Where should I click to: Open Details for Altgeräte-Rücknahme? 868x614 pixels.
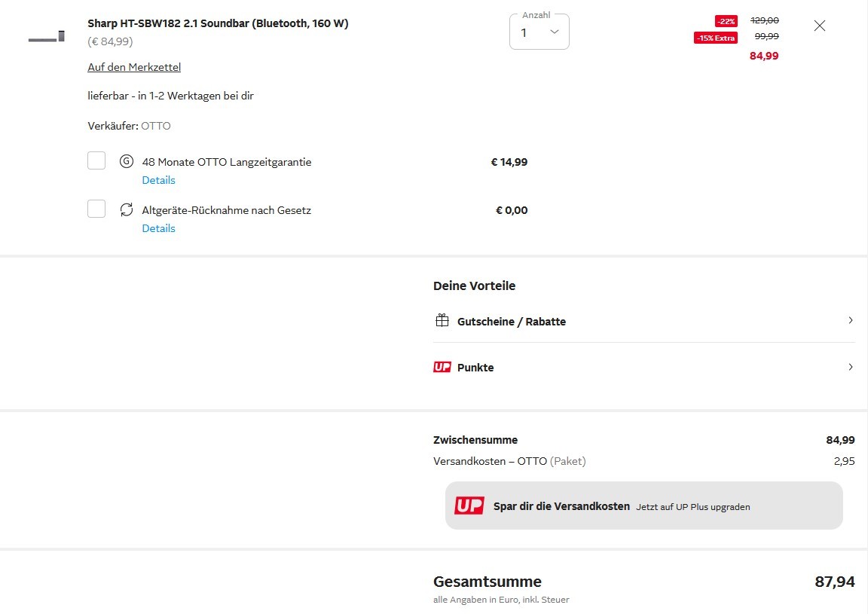158,228
